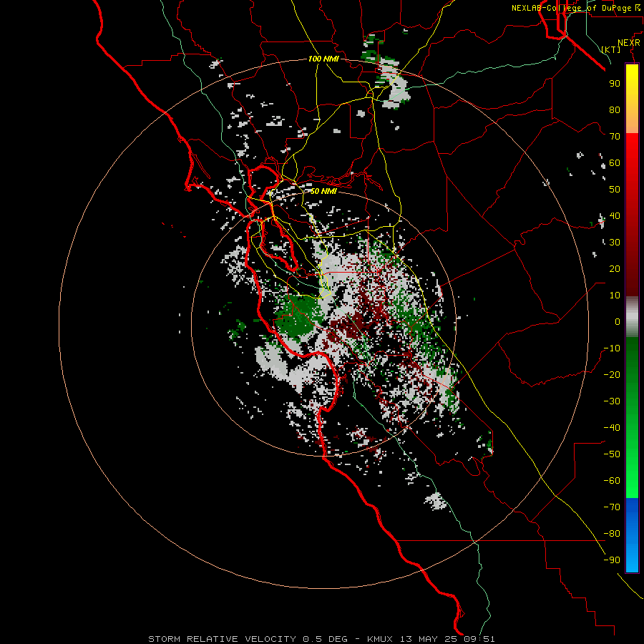Click the -70 value on the velocity scale

[612, 507]
